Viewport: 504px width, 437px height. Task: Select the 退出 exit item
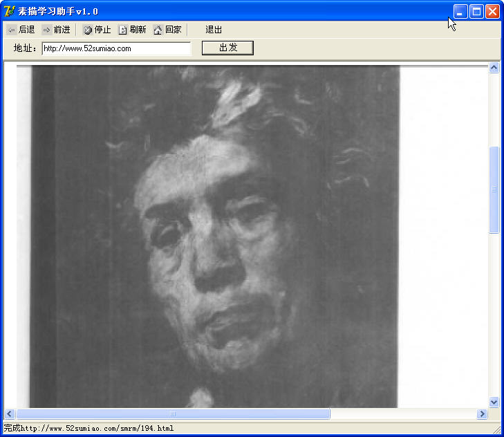(x=214, y=30)
